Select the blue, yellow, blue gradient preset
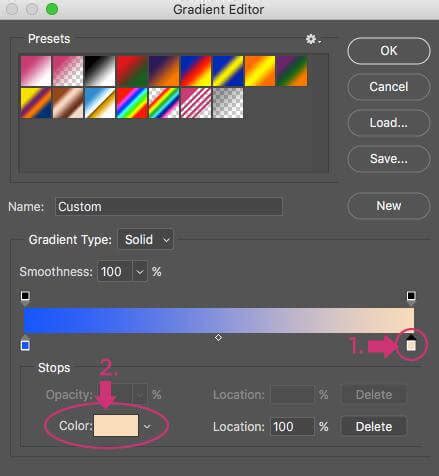Viewport: 439px width, 476px height. (x=228, y=71)
